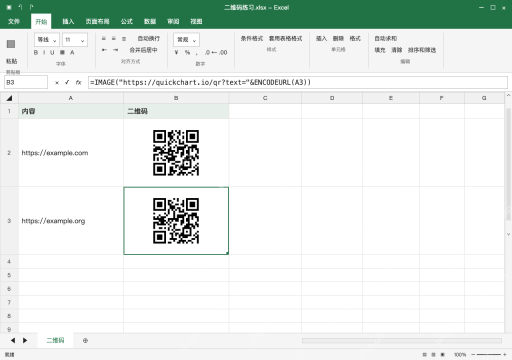Click the increase indent icon
512x360 pixels.
(x=115, y=50)
